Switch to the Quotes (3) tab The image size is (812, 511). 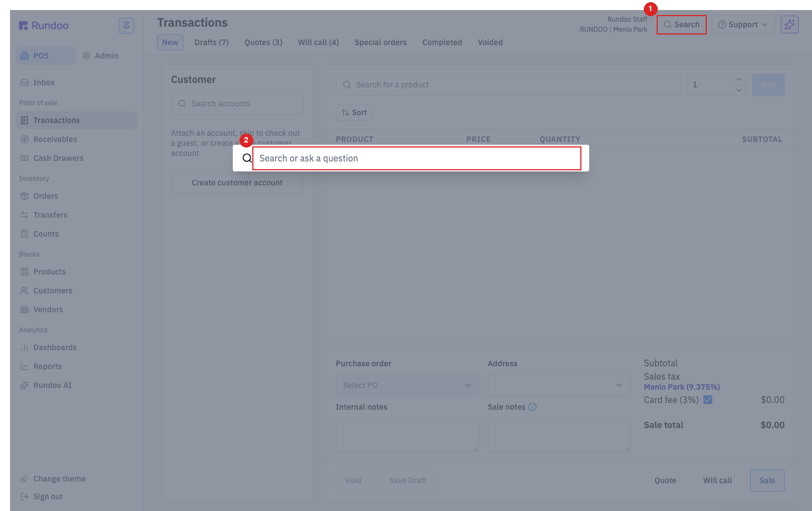point(263,42)
